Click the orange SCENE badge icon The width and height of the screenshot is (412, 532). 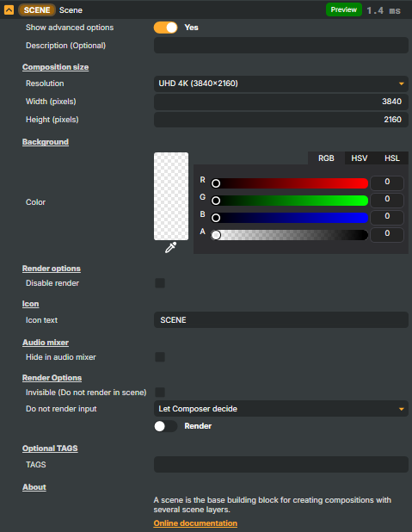[37, 10]
